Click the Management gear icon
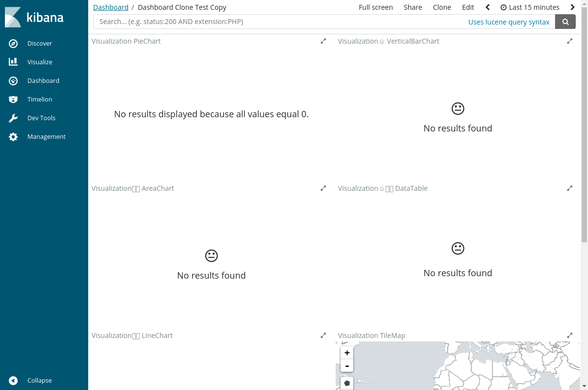The image size is (588, 390). 13,136
